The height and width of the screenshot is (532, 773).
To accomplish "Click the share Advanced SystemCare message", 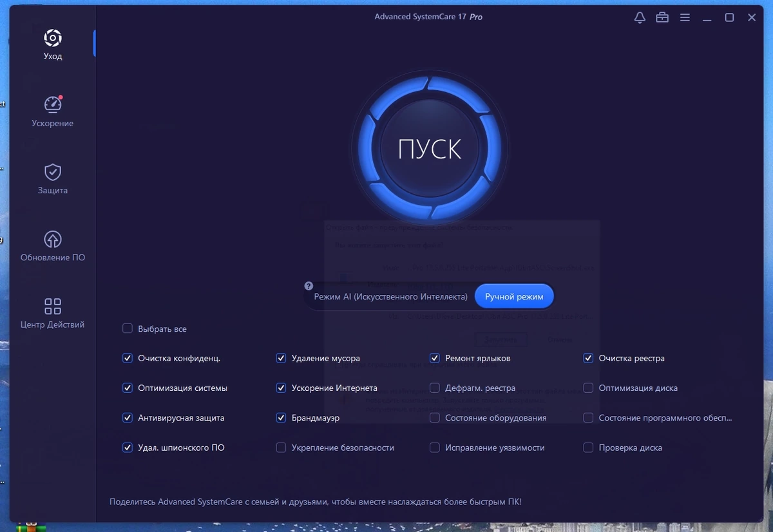I will pos(316,502).
